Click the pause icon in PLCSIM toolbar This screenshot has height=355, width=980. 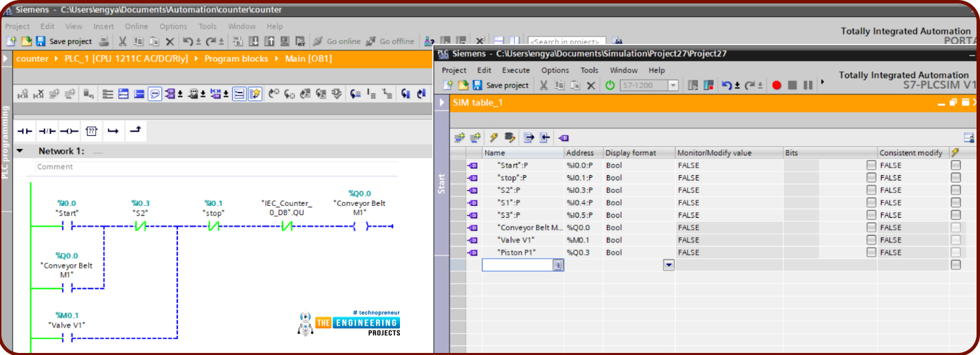808,85
